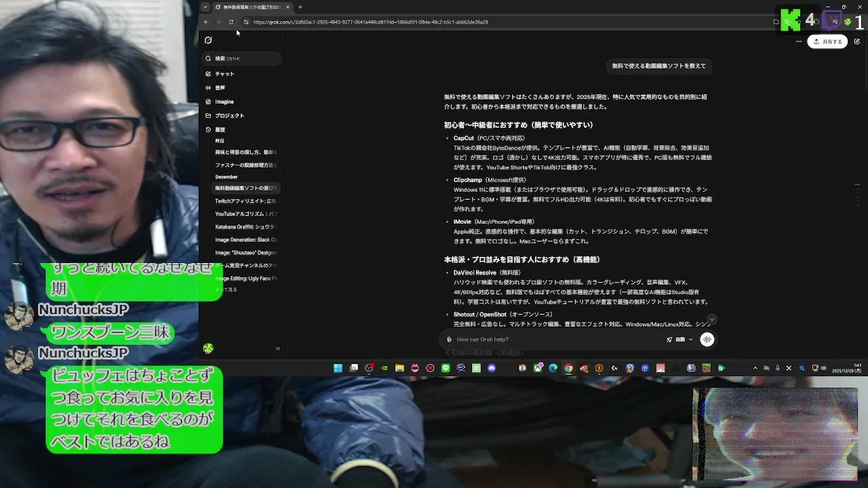This screenshot has height=488, width=868.
Task: Start a new chat with compose icon
Action: pos(857,41)
